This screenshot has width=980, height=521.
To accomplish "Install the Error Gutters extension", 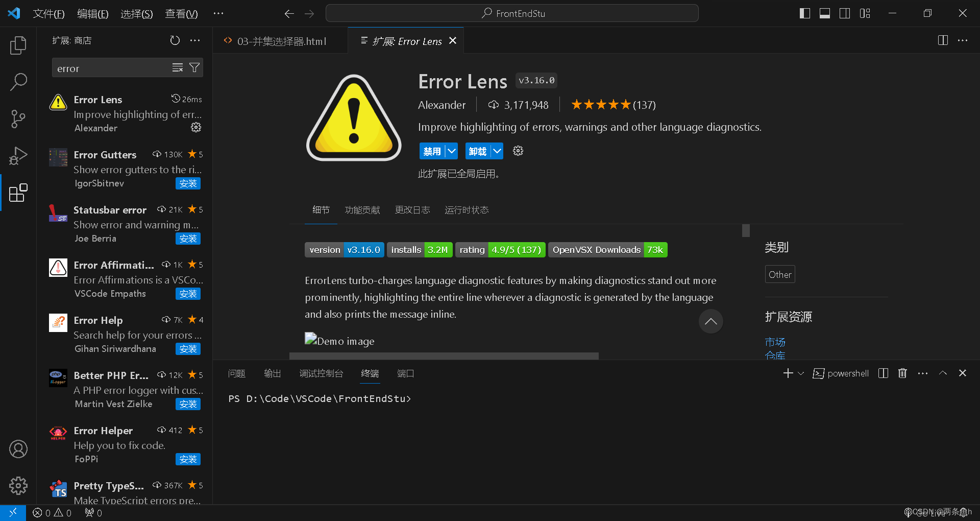I will pyautogui.click(x=188, y=183).
